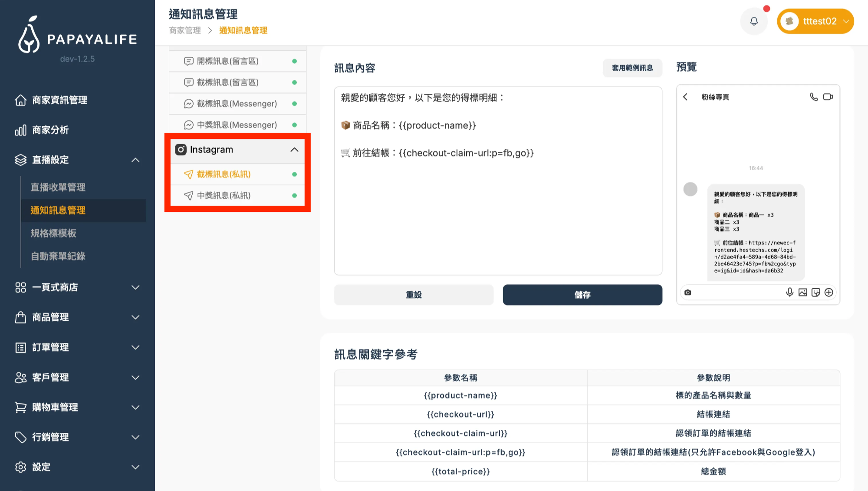The height and width of the screenshot is (491, 868).
Task: Toggle status dot for 中獎訊息(Messenger)
Action: [294, 125]
